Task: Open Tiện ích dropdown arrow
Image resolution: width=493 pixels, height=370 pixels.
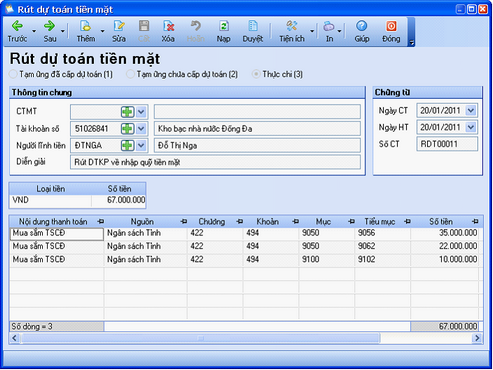Action: 312,31
